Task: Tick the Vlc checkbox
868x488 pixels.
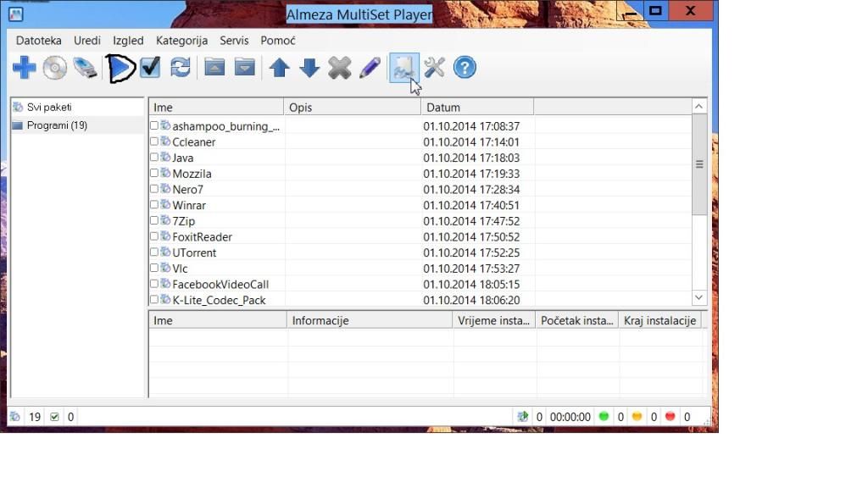Action: coord(154,268)
